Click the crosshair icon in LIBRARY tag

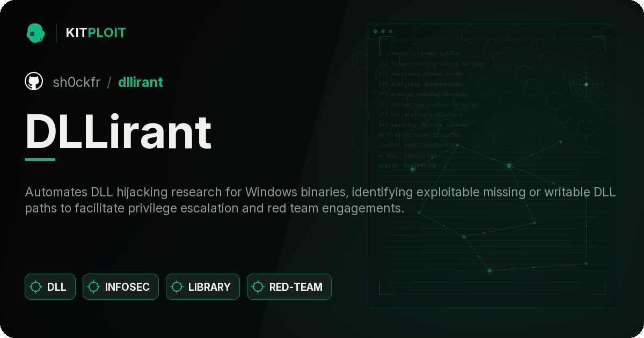tap(177, 287)
